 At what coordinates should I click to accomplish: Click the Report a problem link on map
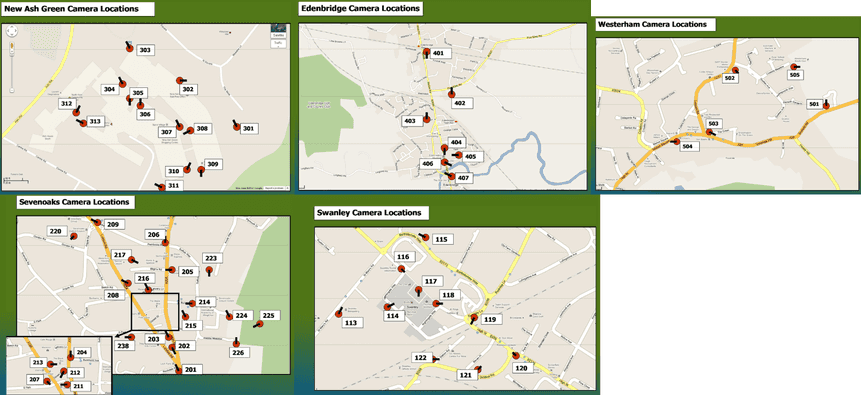click(274, 188)
